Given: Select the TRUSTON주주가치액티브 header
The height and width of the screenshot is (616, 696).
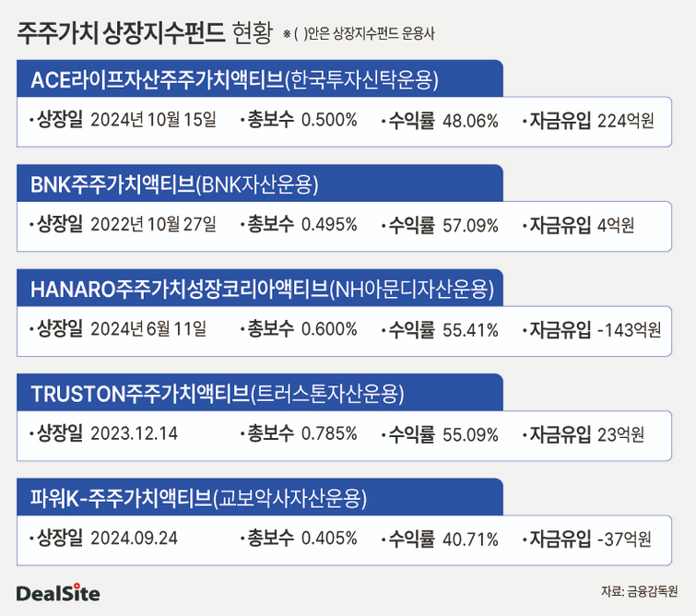Looking at the screenshot, I should pos(218,394).
